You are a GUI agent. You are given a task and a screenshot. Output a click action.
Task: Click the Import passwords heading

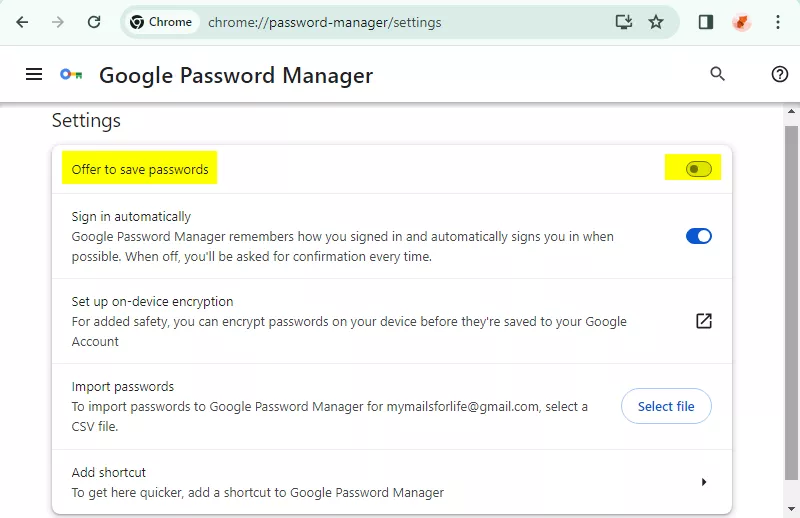[x=122, y=387]
